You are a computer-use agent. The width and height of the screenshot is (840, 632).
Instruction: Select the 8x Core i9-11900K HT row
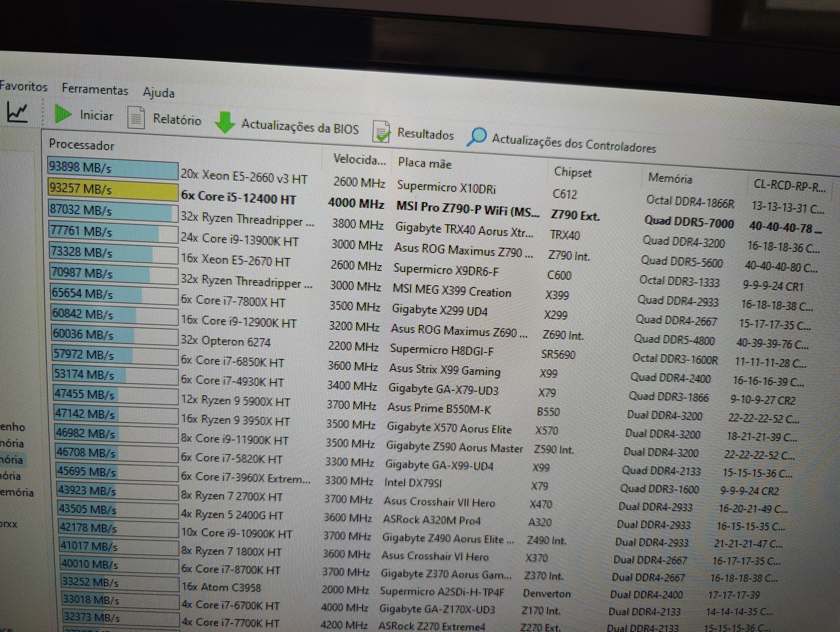coord(235,440)
